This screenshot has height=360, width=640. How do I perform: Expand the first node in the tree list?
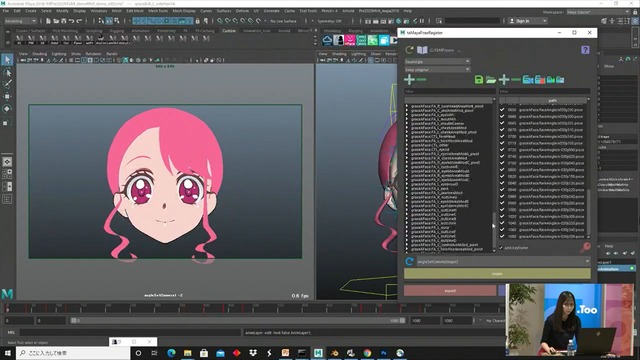(x=407, y=106)
